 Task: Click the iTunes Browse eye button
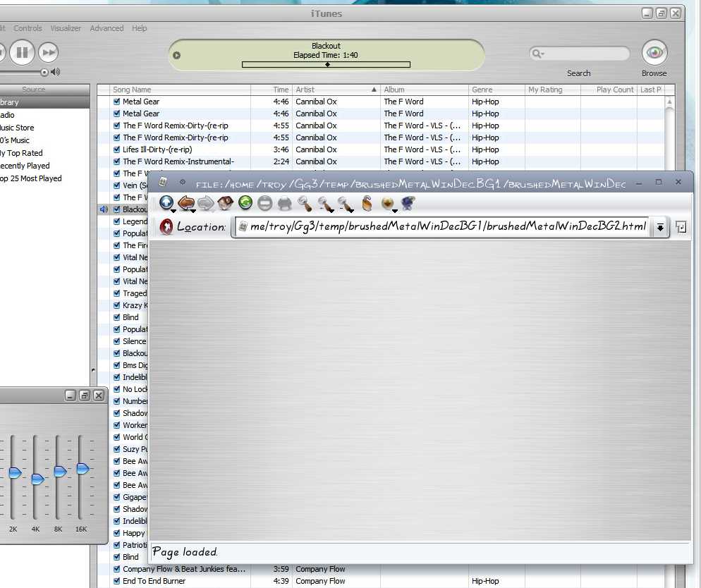[x=654, y=53]
